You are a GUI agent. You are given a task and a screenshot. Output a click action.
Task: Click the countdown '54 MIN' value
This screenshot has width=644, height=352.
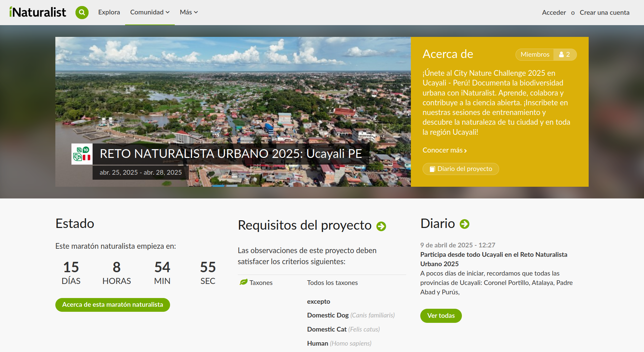tap(162, 273)
